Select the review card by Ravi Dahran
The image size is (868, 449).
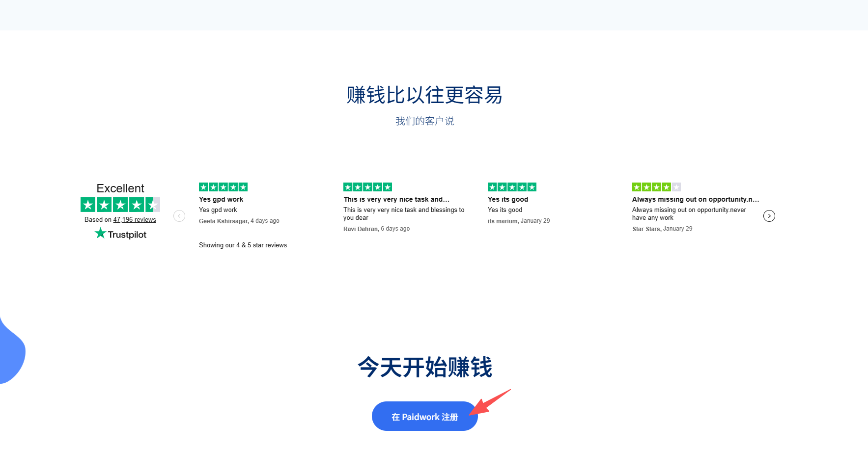(x=404, y=209)
